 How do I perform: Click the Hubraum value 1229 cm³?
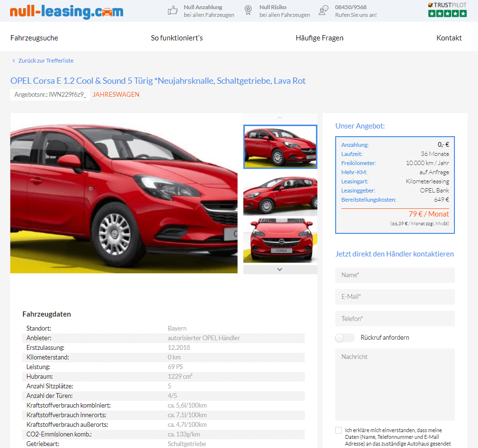(x=180, y=377)
